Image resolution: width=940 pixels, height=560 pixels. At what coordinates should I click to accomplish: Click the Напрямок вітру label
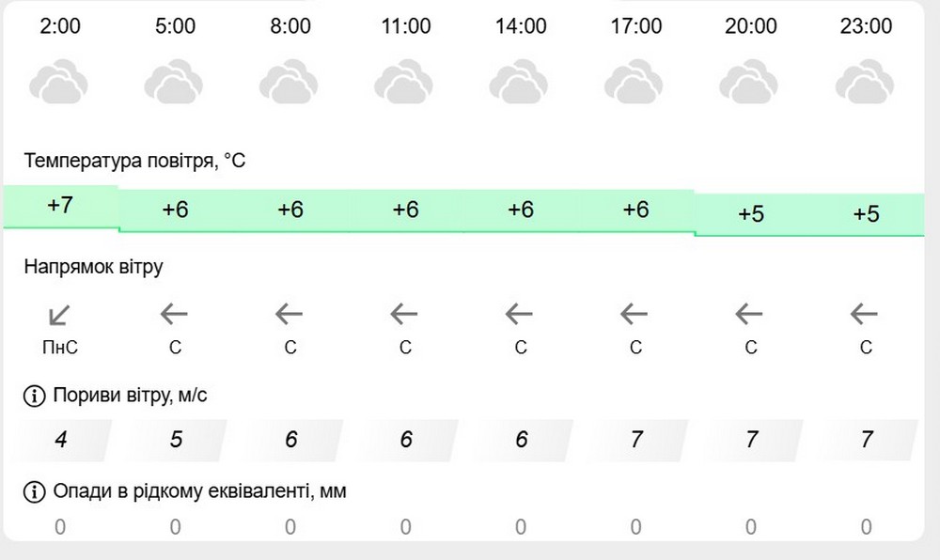tap(94, 267)
